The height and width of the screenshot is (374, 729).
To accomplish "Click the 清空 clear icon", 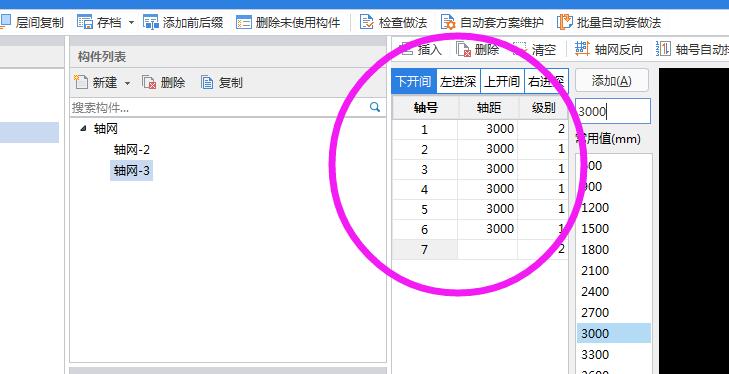I will click(520, 49).
